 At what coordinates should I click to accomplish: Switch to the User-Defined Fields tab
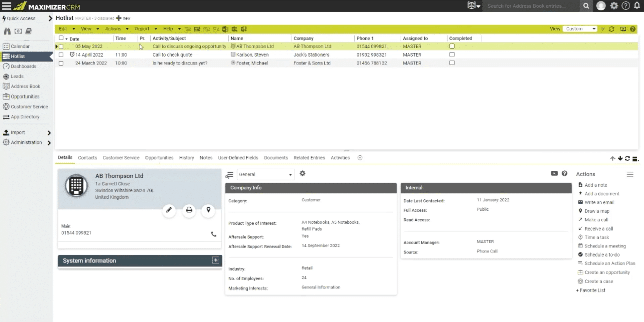pyautogui.click(x=238, y=158)
